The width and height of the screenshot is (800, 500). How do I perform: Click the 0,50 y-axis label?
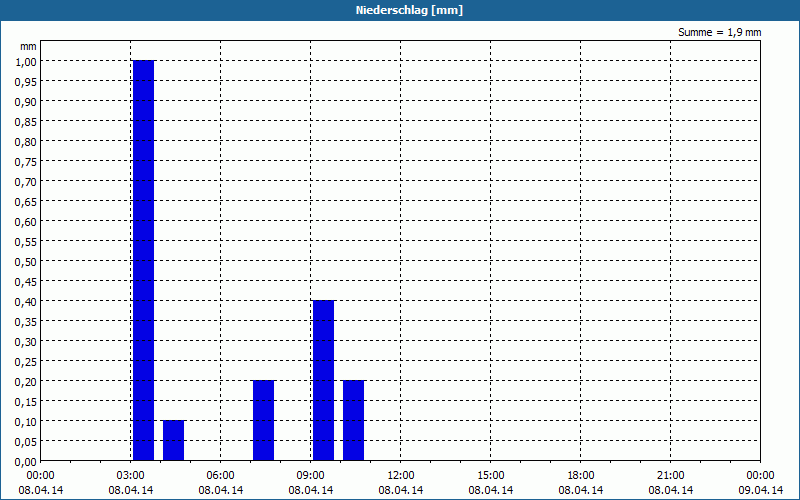pyautogui.click(x=26, y=261)
